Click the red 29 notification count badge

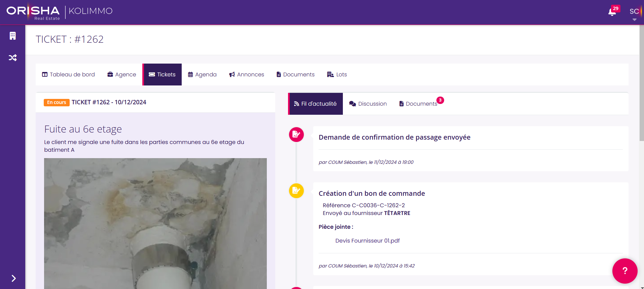point(616,8)
